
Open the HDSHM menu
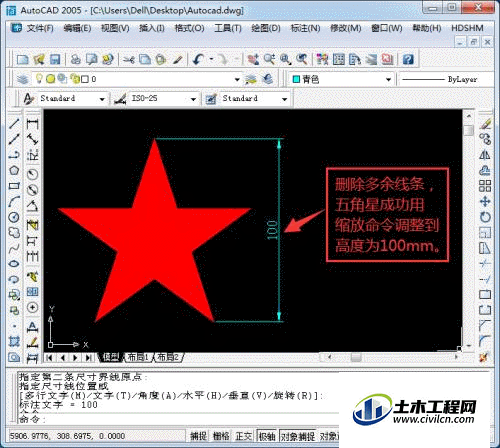467,28
